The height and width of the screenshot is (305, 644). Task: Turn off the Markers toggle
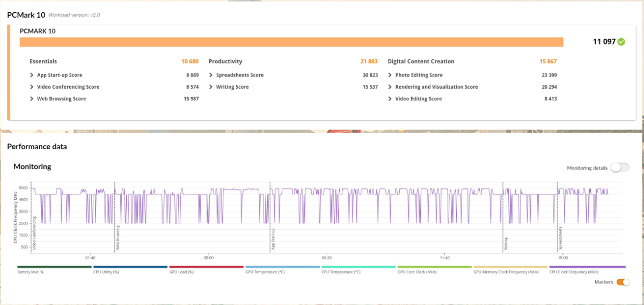click(x=623, y=282)
